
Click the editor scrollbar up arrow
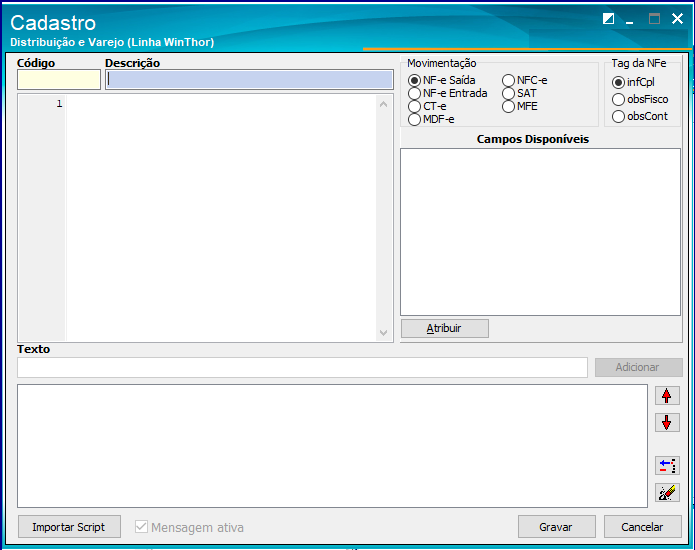click(383, 104)
